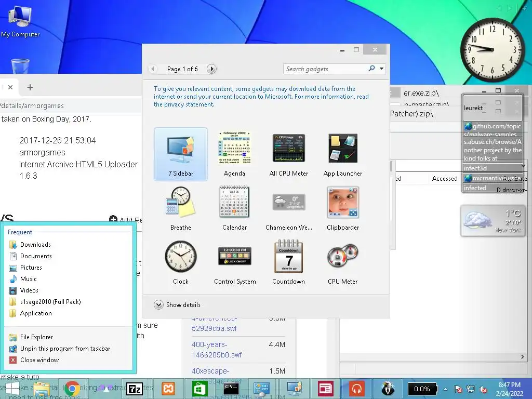Screen dimensions: 532x399
Task: Open the red news reader taskbar icon
Action: click(325, 389)
